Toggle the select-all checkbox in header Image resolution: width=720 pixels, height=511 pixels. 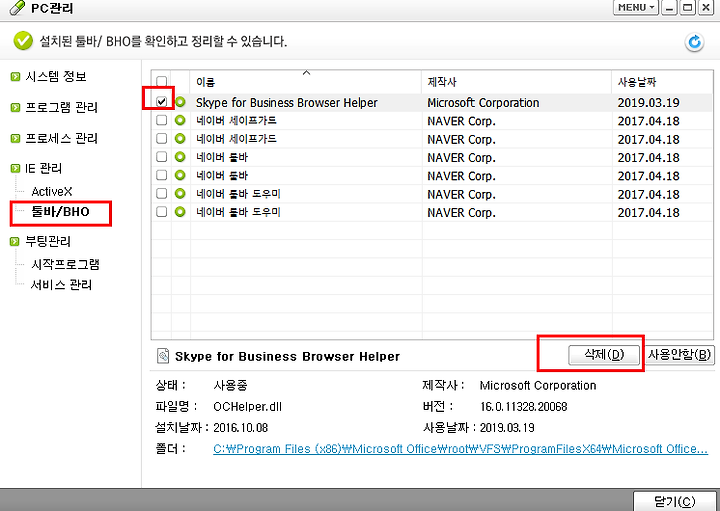tap(161, 82)
